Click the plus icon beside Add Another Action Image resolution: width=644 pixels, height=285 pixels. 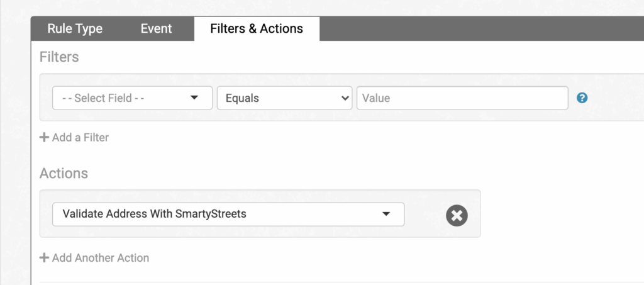[x=44, y=258]
